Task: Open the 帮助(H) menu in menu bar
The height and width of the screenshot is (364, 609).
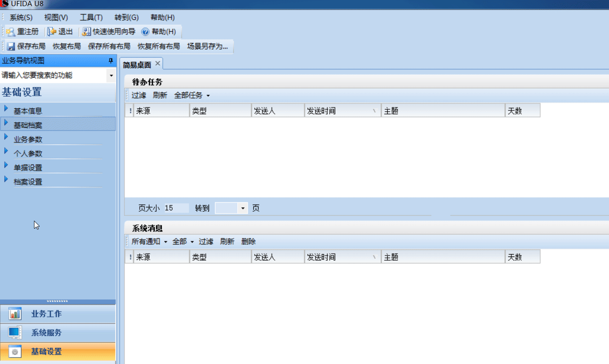Action: point(163,17)
